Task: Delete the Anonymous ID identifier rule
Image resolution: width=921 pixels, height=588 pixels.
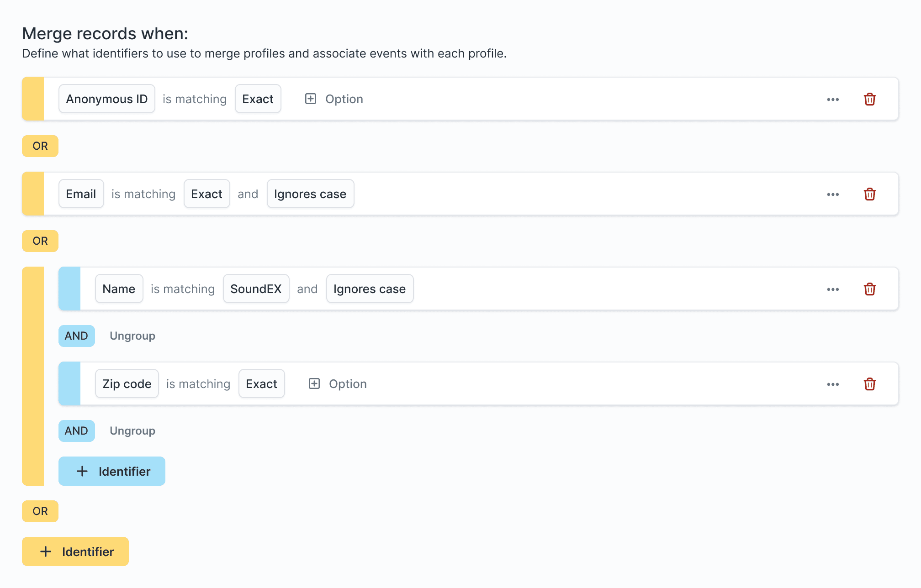Action: 870,99
